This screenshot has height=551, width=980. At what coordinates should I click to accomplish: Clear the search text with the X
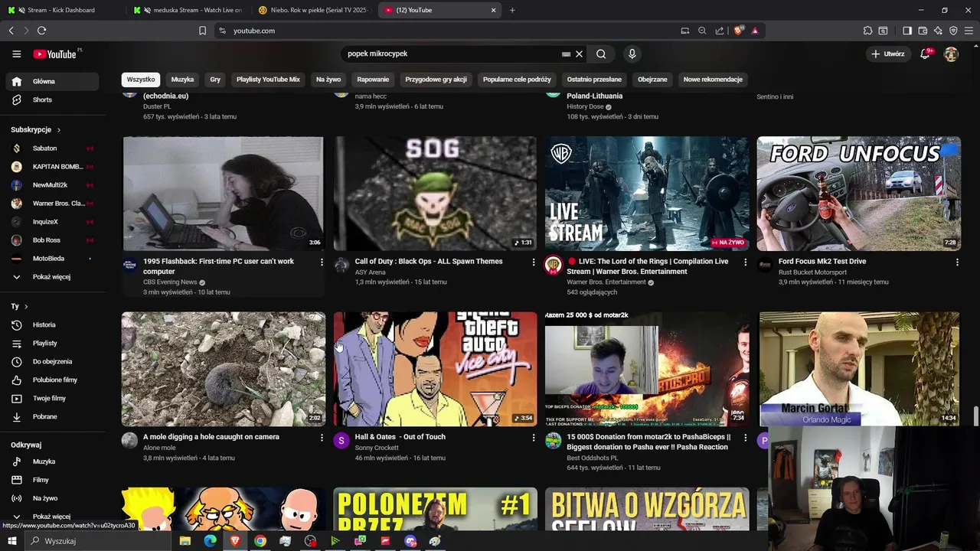click(579, 54)
